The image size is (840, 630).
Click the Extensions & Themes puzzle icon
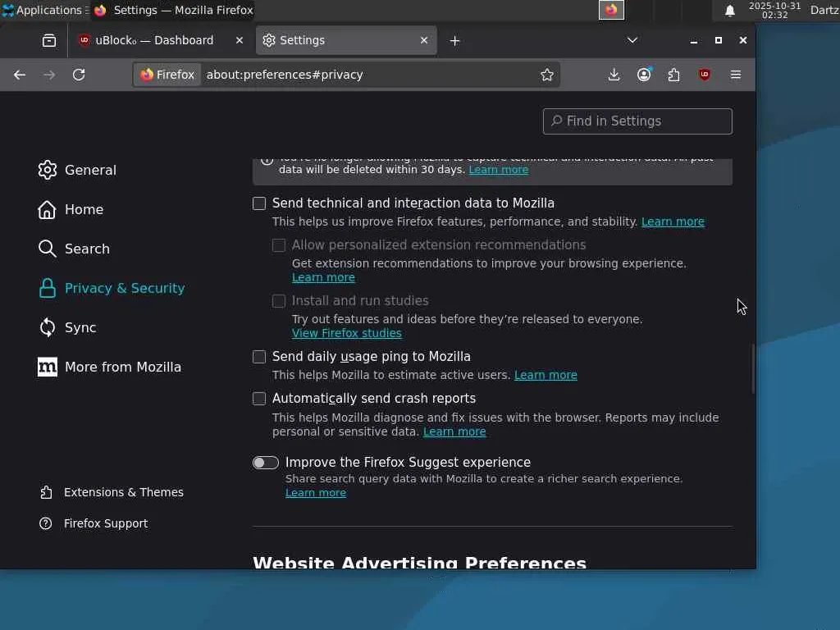tap(46, 492)
